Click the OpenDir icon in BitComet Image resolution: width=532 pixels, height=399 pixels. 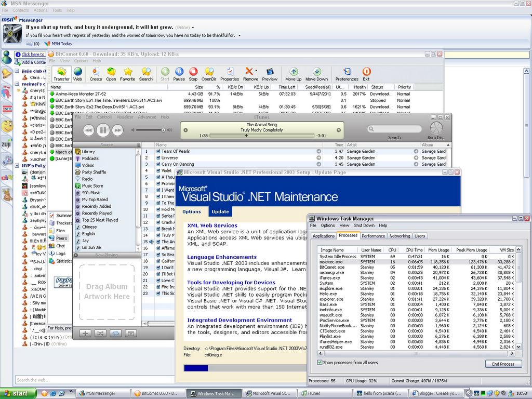(x=209, y=74)
